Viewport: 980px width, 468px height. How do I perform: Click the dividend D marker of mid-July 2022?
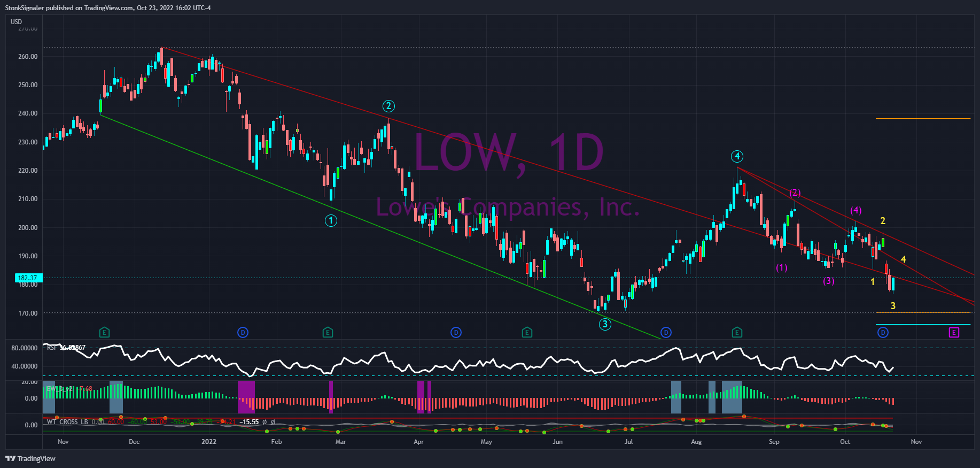point(666,333)
